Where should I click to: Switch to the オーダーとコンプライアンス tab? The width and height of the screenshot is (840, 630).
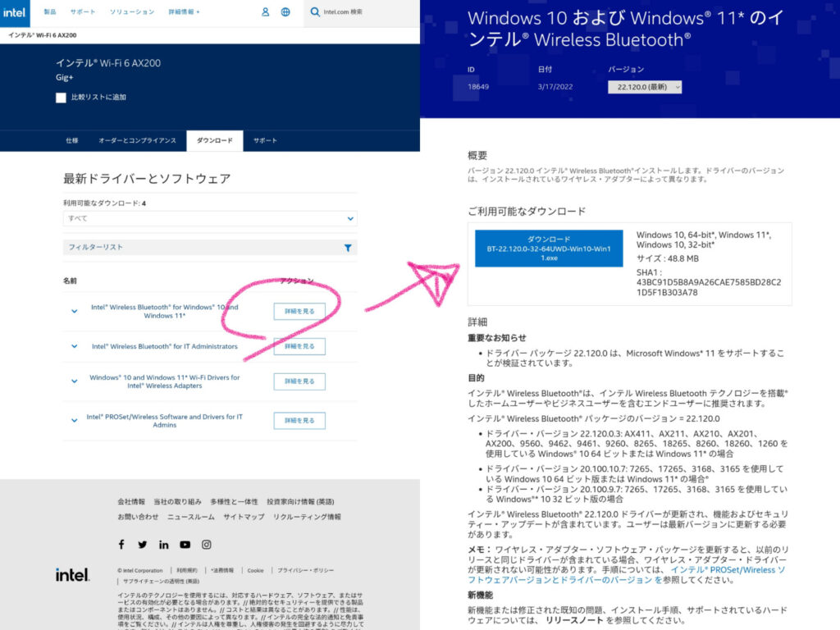point(137,140)
